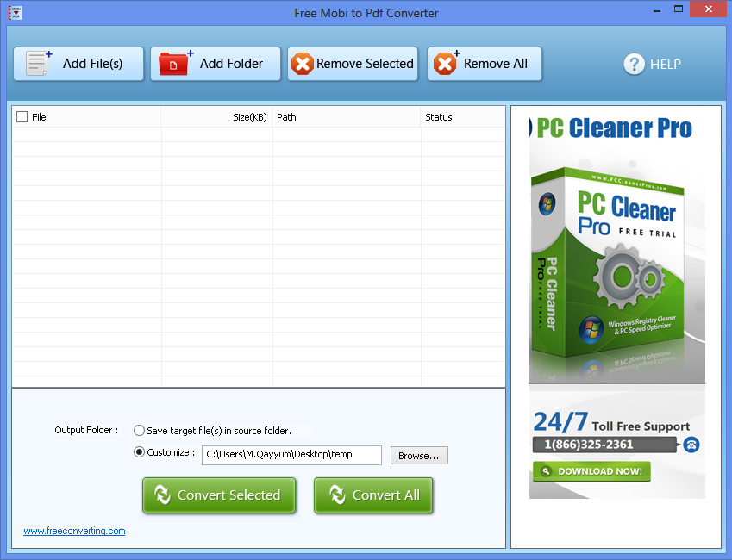Click the Convert All recycle icon

(x=337, y=495)
